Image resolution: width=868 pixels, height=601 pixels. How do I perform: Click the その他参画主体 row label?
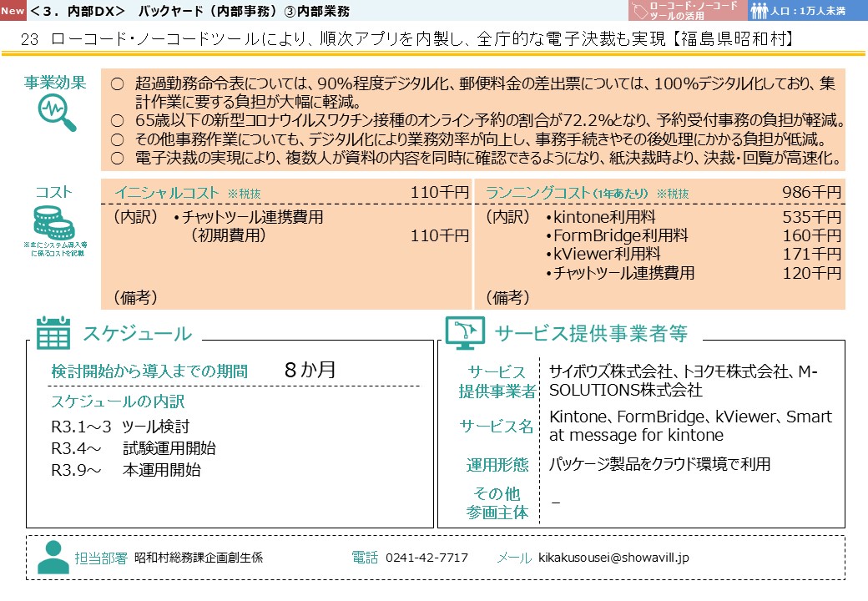pos(497,503)
